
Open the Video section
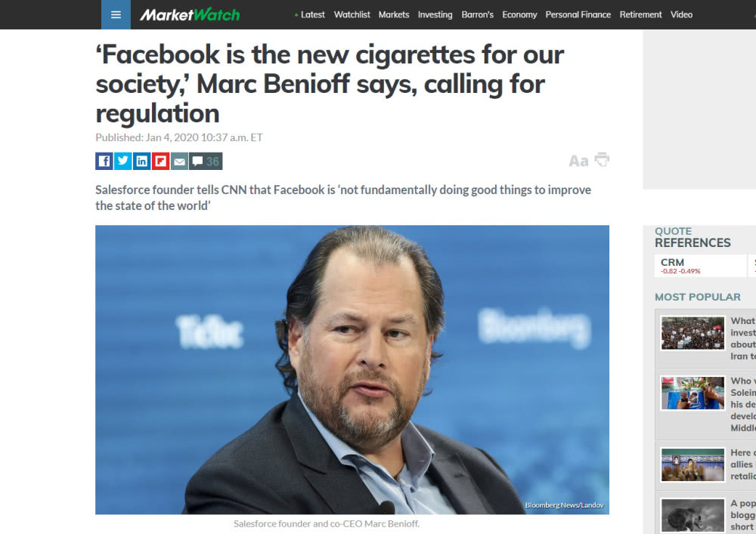click(x=681, y=15)
